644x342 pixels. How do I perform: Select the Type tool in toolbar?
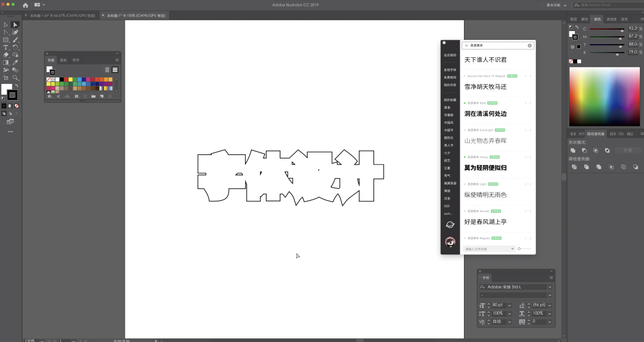pyautogui.click(x=6, y=47)
